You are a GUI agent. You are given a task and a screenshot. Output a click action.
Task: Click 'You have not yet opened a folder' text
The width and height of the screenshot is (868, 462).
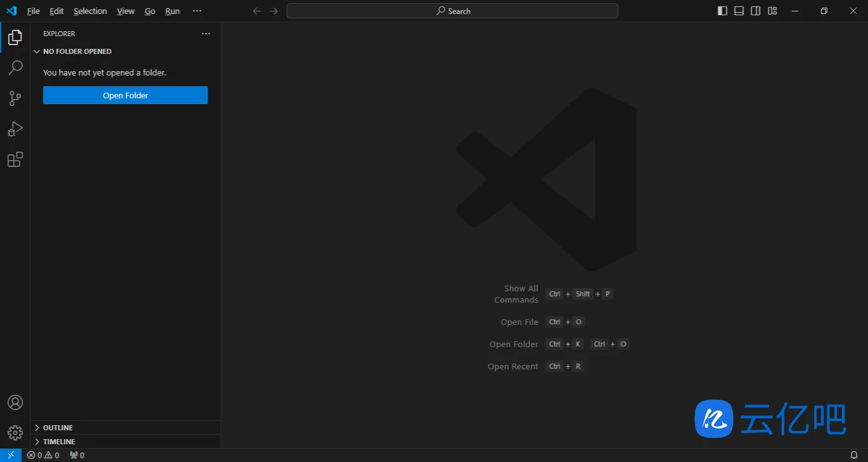[105, 73]
